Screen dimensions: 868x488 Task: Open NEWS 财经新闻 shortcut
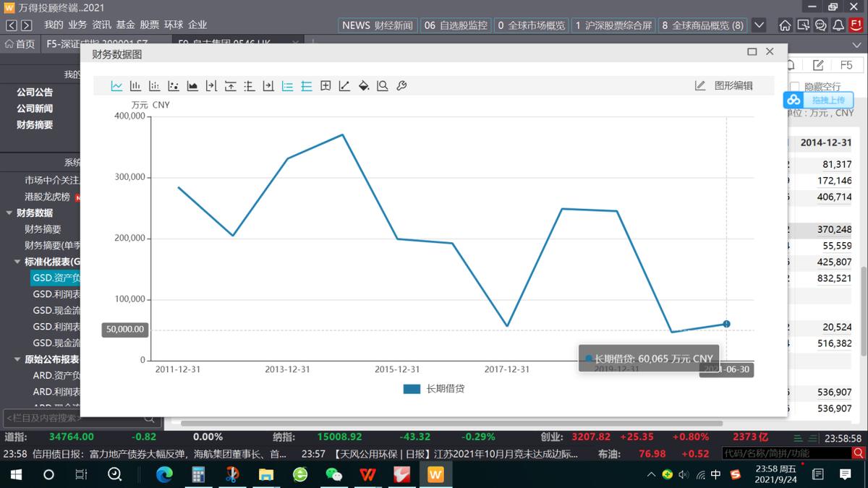coord(377,25)
